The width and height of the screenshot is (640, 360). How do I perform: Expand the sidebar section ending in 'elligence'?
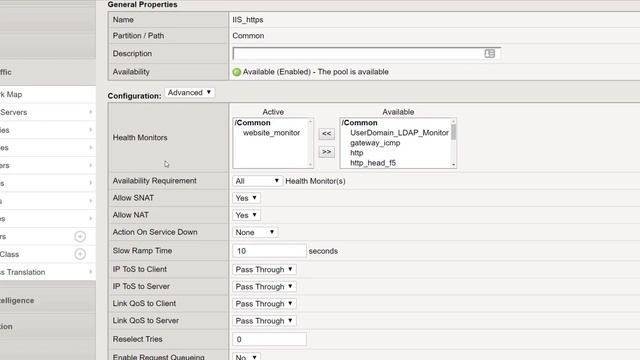point(48,300)
